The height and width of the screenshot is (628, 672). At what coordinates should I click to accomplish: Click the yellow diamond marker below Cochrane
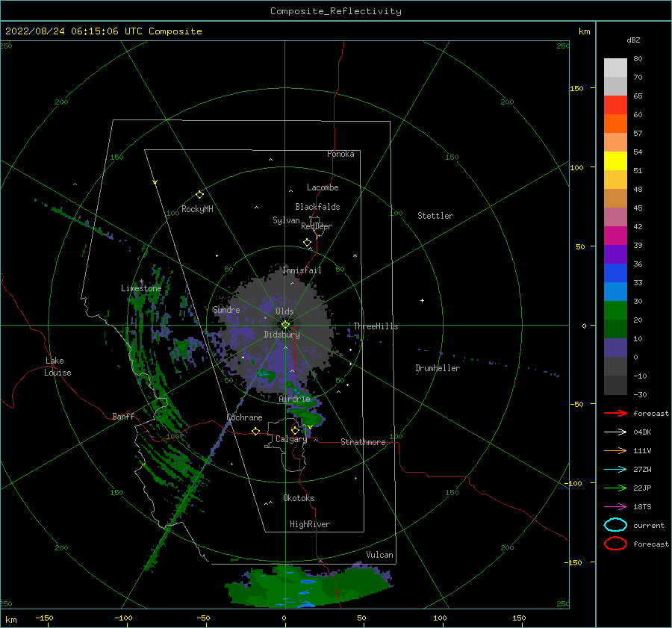click(x=256, y=431)
